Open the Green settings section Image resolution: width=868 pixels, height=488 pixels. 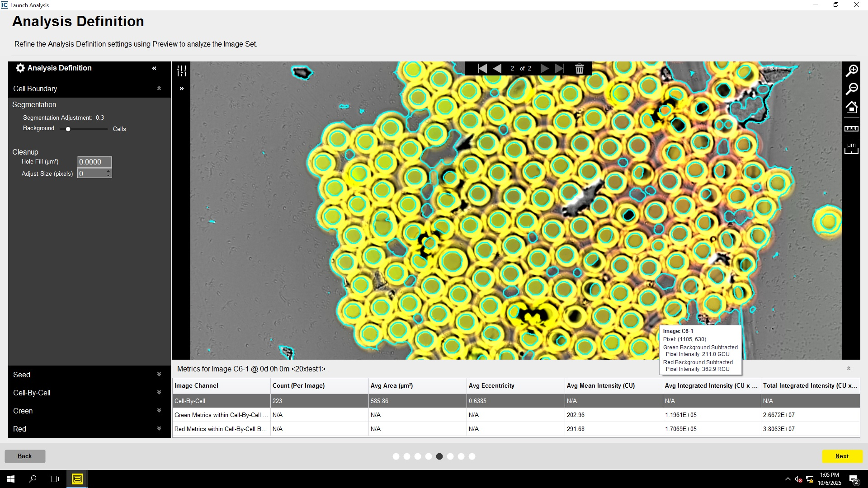tap(159, 411)
